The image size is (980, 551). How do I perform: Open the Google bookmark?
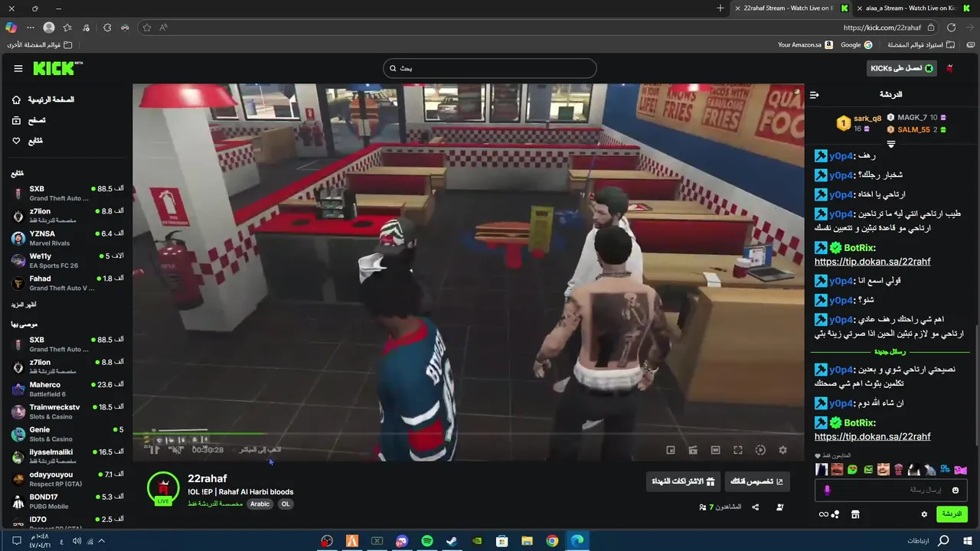[x=856, y=45]
